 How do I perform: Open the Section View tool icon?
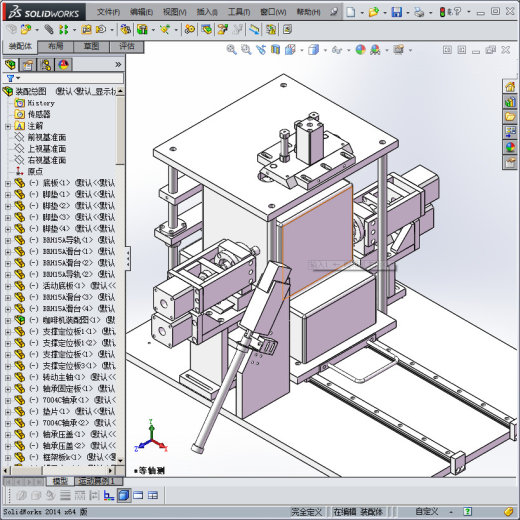[x=275, y=50]
